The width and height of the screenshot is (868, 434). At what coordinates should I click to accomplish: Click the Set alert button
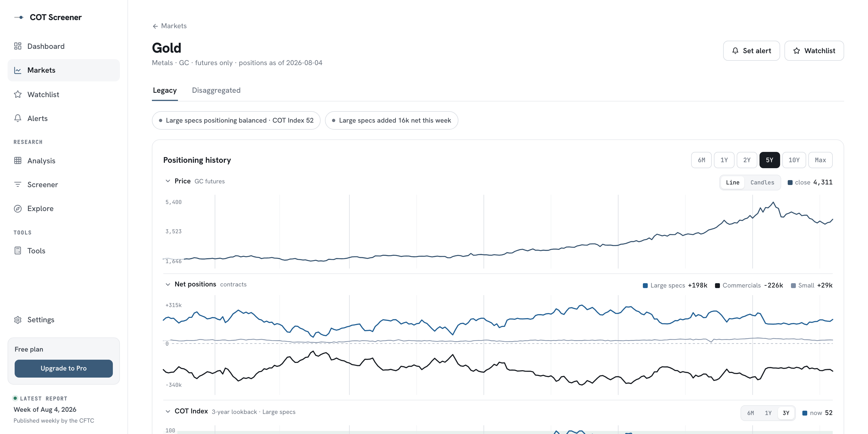(x=751, y=51)
